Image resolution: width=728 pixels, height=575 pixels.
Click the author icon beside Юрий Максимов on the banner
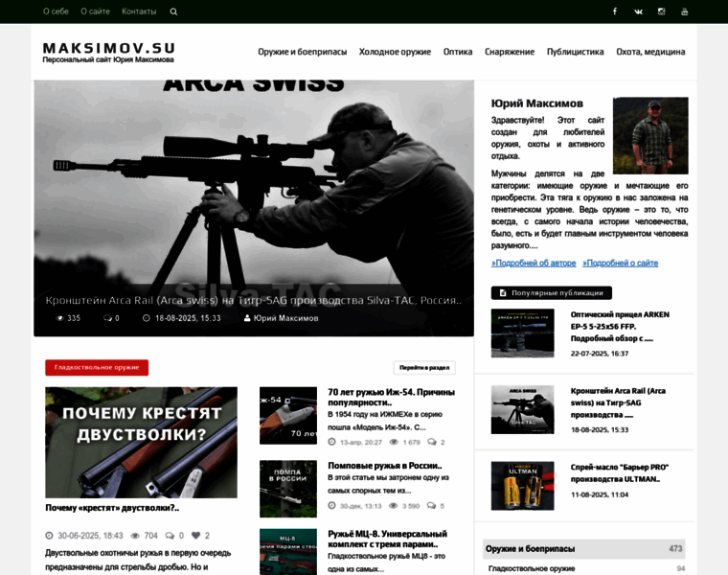point(247,318)
